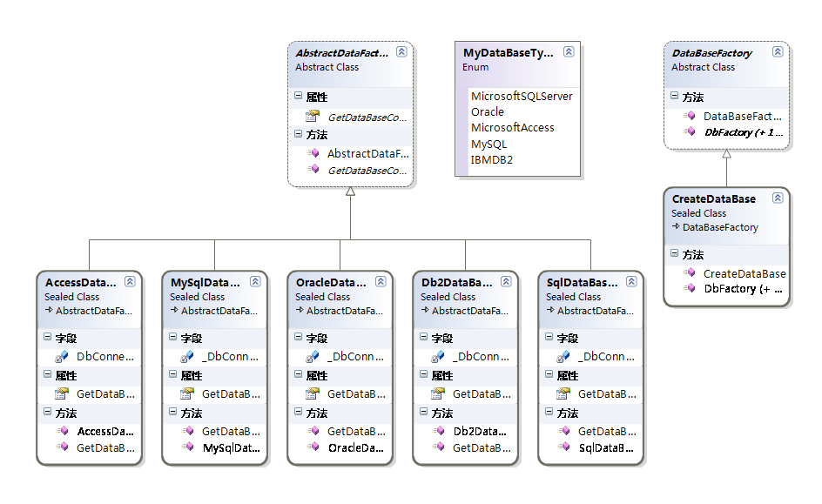Select DataBaseFactory base type label in CreateDataBase
Viewport: 822px width, 504px height.
coord(720,227)
